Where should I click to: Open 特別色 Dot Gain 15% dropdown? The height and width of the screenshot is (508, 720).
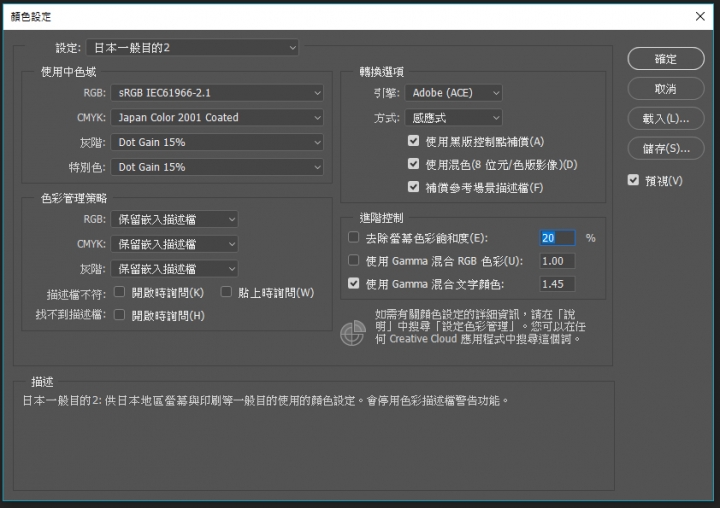[217, 167]
